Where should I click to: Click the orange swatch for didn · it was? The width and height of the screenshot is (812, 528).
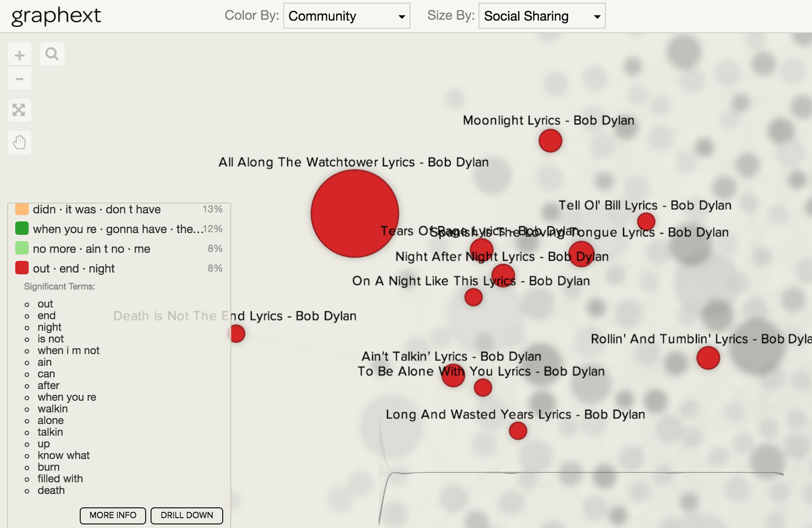point(22,209)
